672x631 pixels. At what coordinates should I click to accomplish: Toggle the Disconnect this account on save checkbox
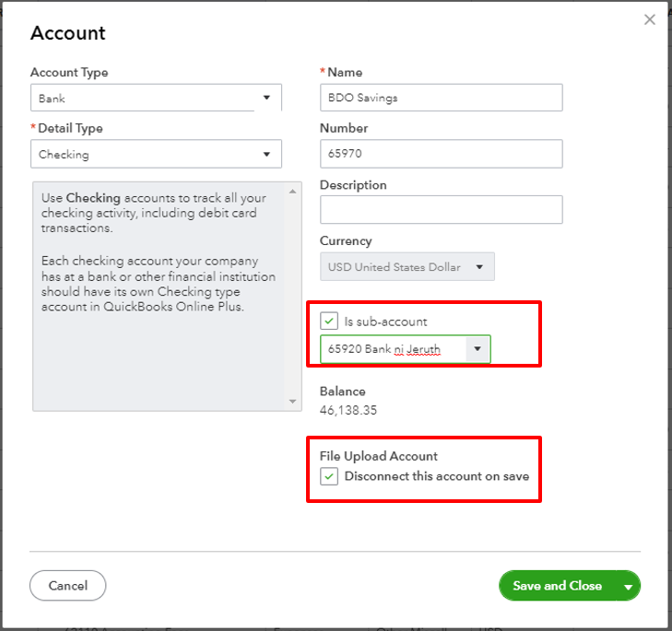tap(329, 476)
